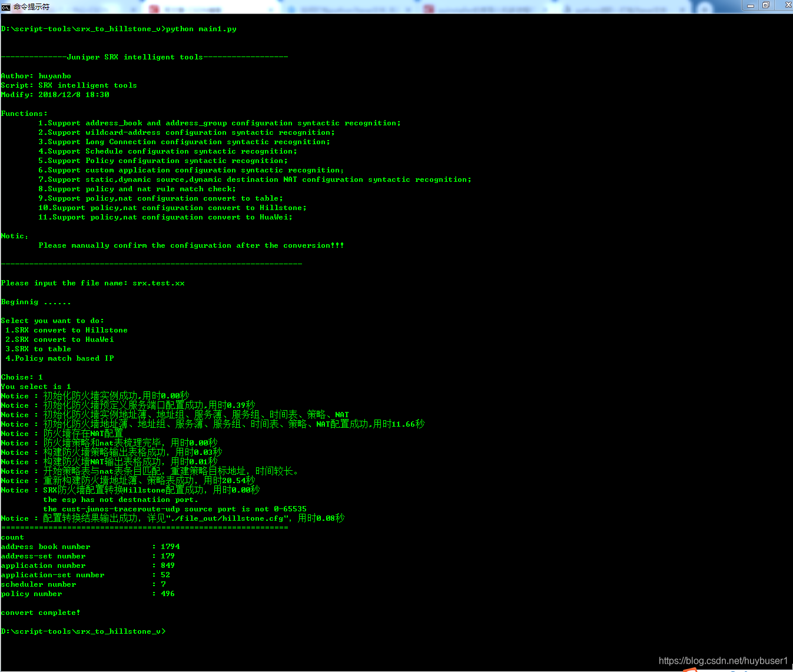793x672 pixels.
Task: Click 'Please manually confirm the configuration' warning line
Action: (x=191, y=245)
